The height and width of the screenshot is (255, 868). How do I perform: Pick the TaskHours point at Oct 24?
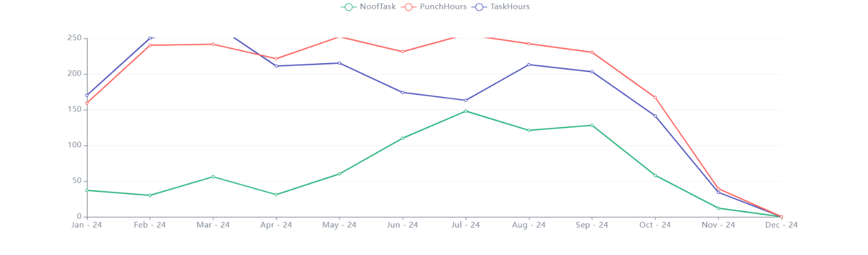pyautogui.click(x=655, y=115)
